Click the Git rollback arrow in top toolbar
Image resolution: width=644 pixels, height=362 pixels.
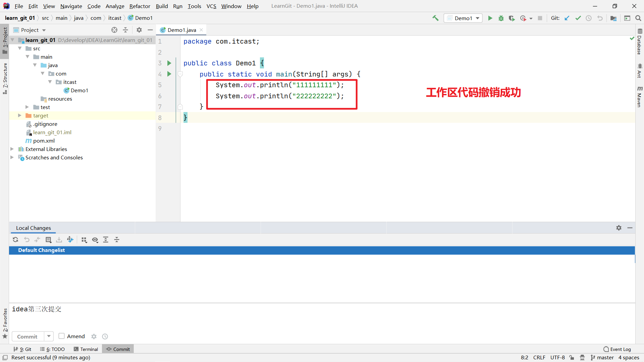click(x=600, y=18)
